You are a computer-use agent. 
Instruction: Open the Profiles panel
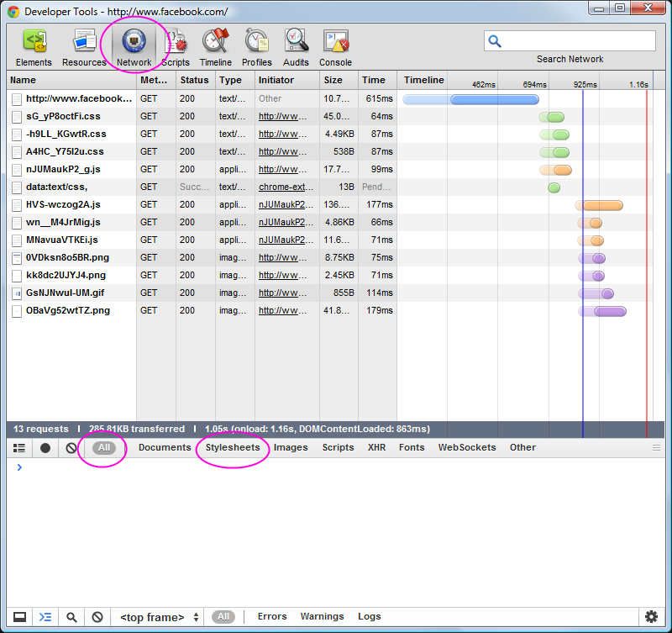[x=257, y=48]
